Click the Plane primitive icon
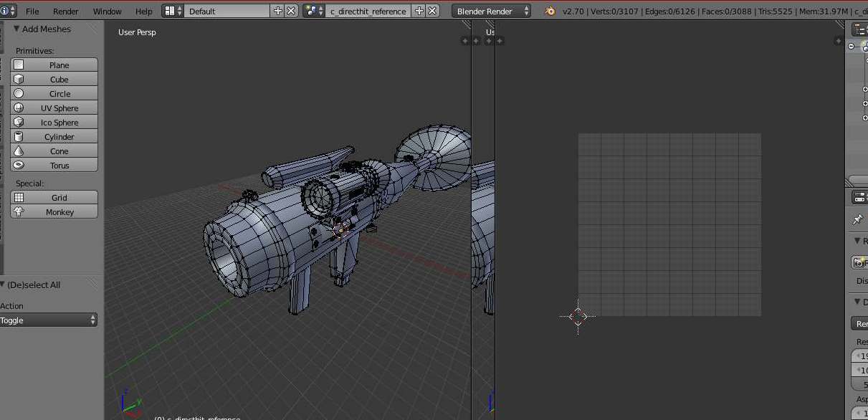This screenshot has width=868, height=420. pos(19,65)
